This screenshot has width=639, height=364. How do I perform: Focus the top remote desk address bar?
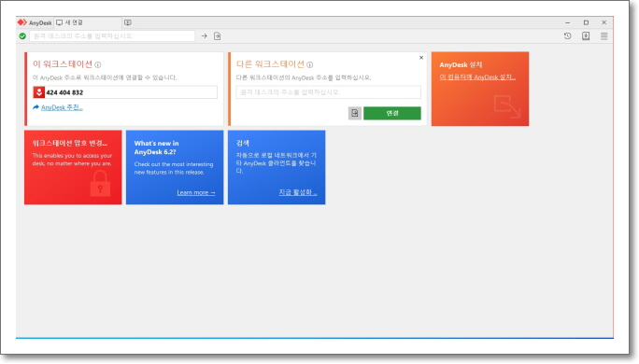pyautogui.click(x=112, y=36)
